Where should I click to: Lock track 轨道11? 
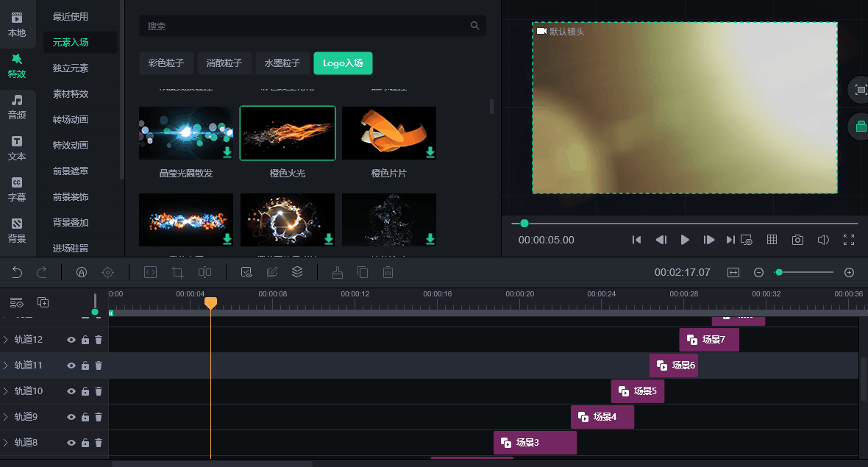(85, 366)
